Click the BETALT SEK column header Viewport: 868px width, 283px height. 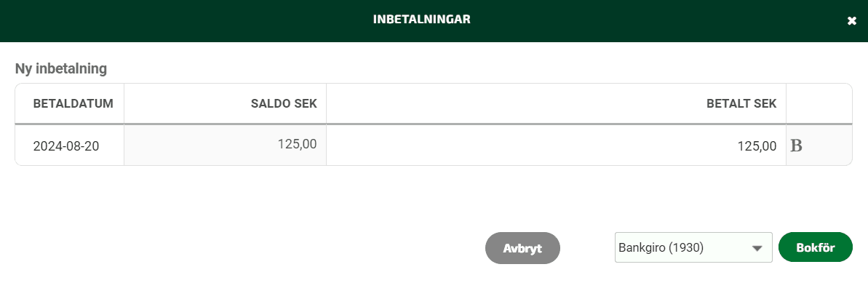742,103
